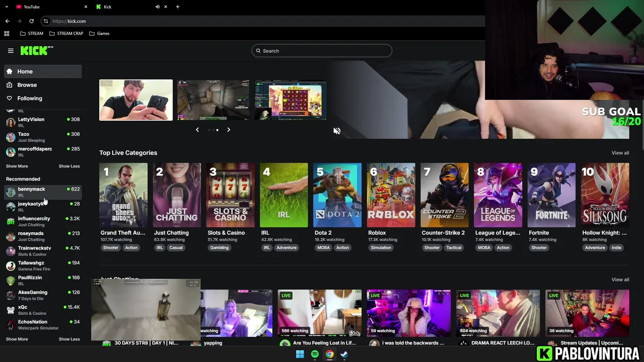The width and height of the screenshot is (644, 362).
Task: Open the STREAM CRAP bookmarks folder
Action: 66,33
